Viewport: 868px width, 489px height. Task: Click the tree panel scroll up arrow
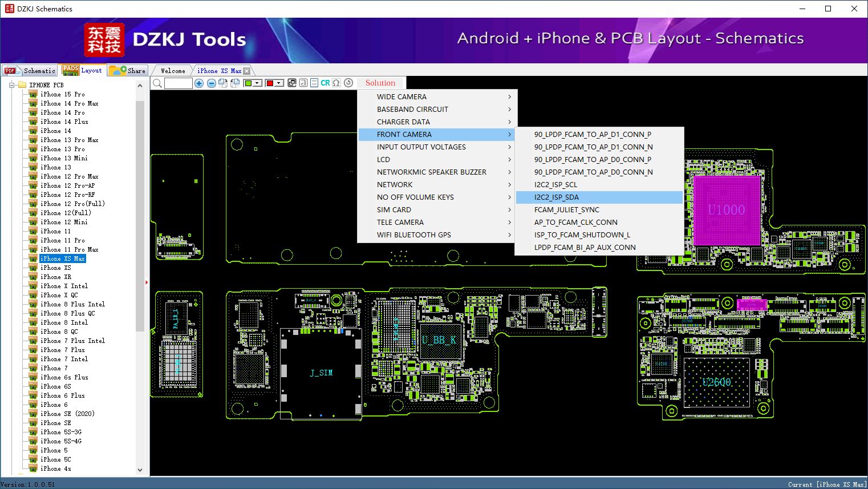[x=140, y=86]
